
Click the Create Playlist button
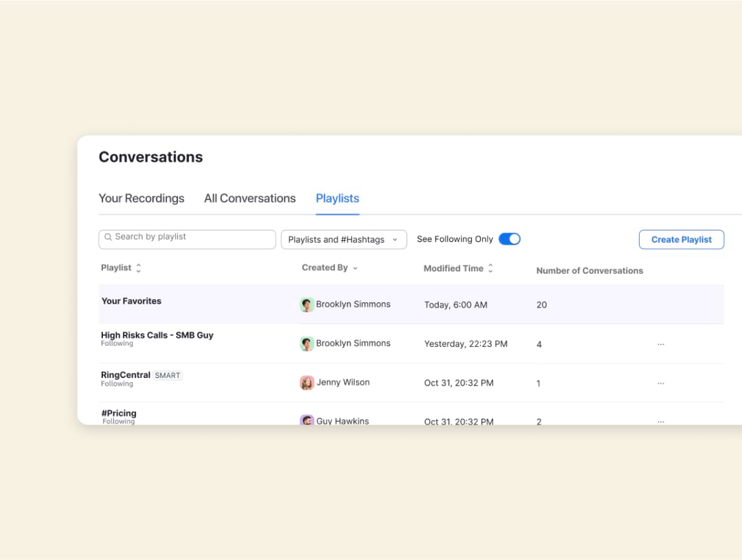click(681, 240)
